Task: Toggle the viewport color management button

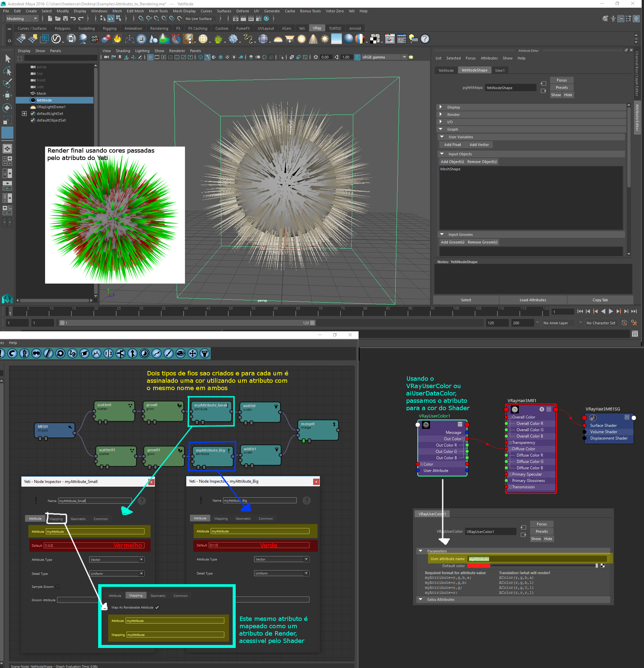Action: pos(357,57)
